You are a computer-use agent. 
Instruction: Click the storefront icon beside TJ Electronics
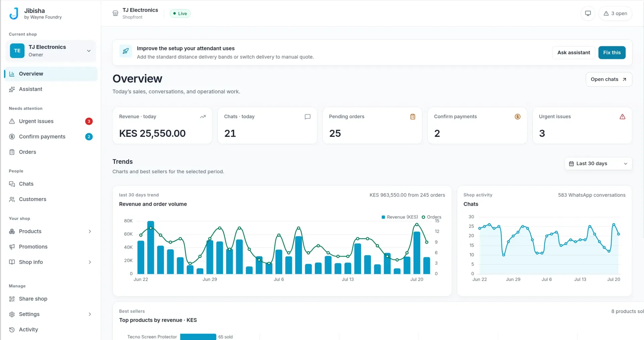pyautogui.click(x=115, y=13)
